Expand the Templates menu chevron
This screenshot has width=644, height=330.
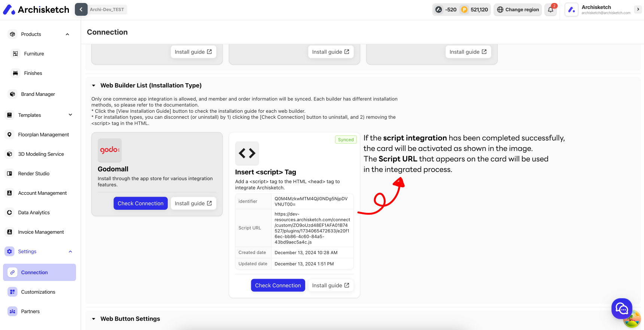tap(70, 115)
